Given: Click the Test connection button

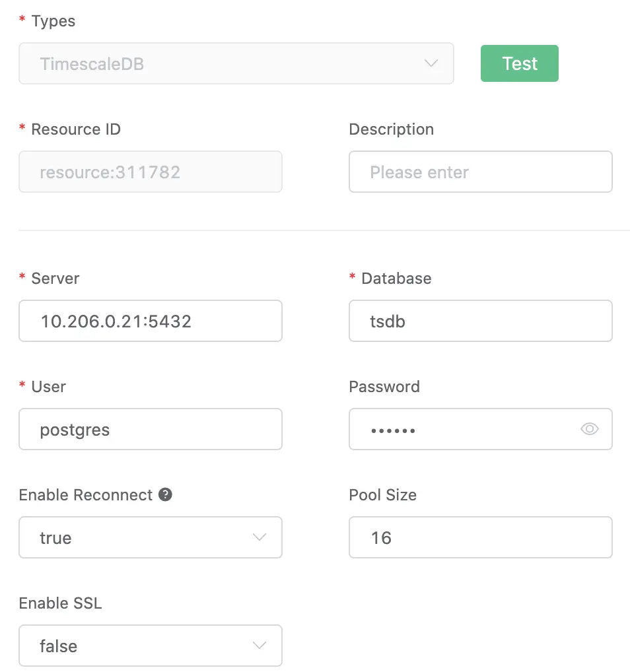Looking at the screenshot, I should [519, 63].
